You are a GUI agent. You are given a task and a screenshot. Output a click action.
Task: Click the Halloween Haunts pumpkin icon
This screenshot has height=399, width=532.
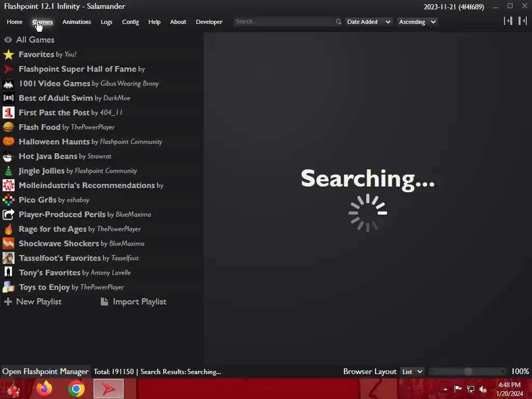point(8,141)
